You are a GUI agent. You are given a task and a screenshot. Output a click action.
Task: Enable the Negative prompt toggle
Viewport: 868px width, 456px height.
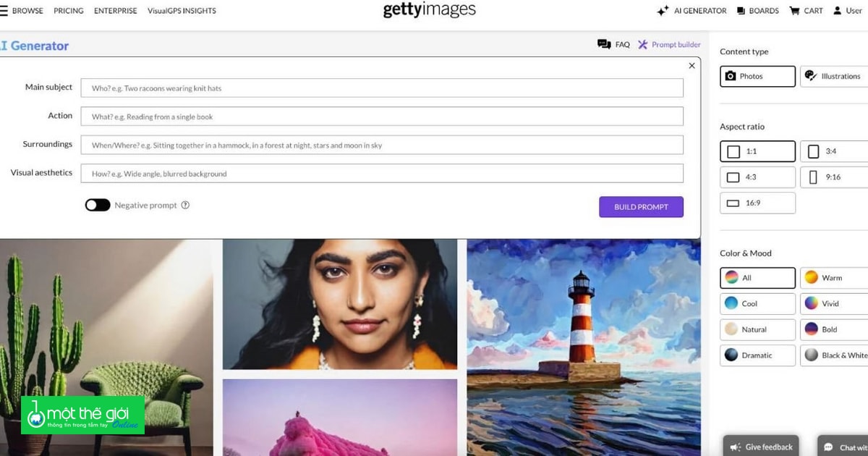(x=98, y=206)
